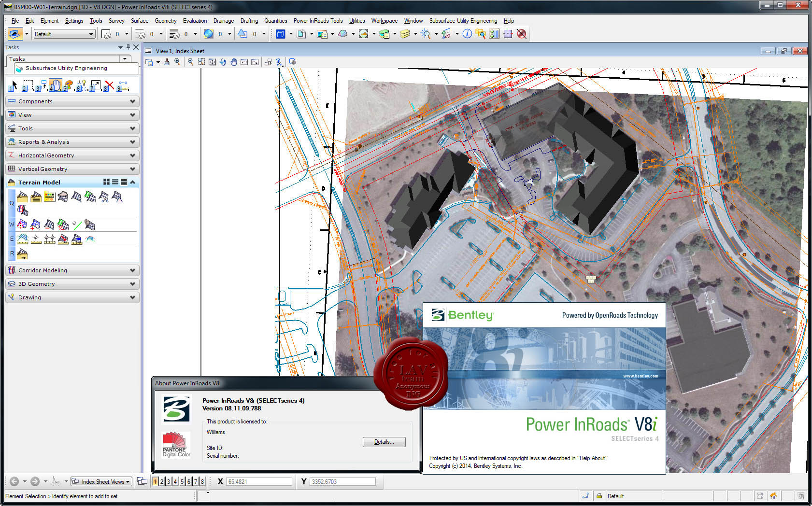Viewport: 812px width, 506px height.
Task: Activate the Pan hand tool numbered 4
Action: (55, 86)
